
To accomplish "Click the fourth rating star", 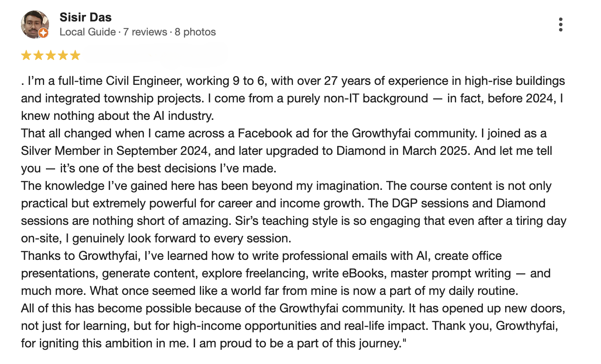I will coord(63,55).
